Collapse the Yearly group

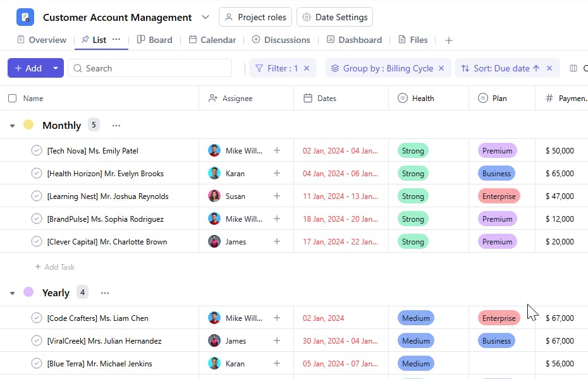click(x=12, y=293)
